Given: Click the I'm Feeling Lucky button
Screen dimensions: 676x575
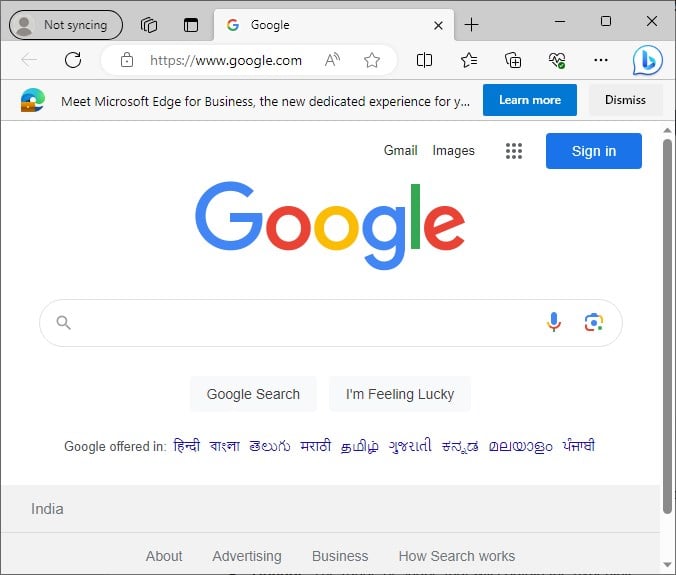Looking at the screenshot, I should (x=400, y=394).
